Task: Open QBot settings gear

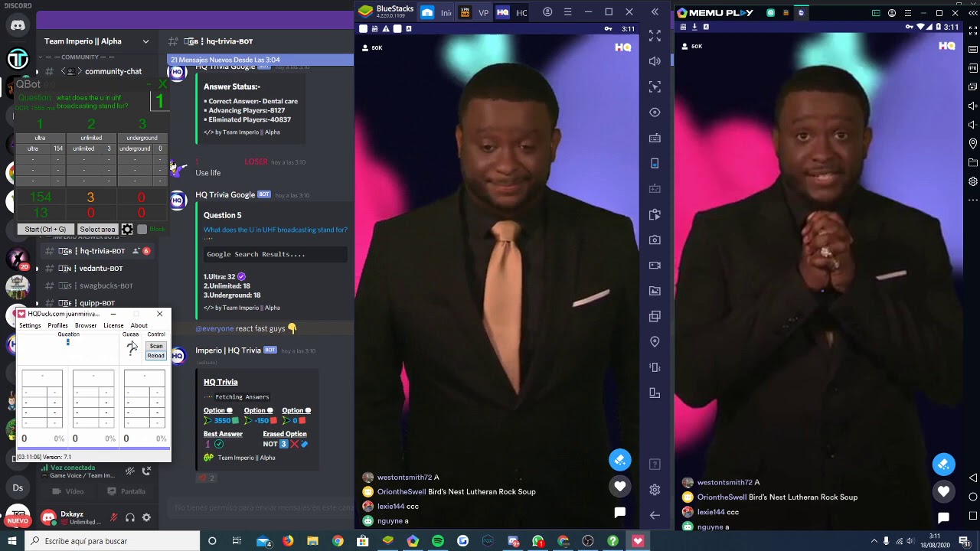Action: point(127,230)
